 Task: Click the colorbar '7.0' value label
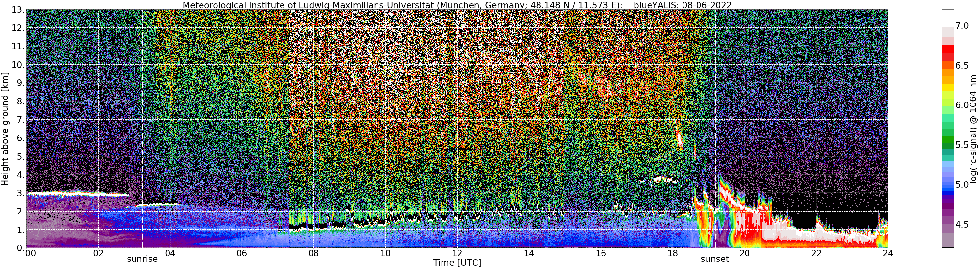(962, 26)
